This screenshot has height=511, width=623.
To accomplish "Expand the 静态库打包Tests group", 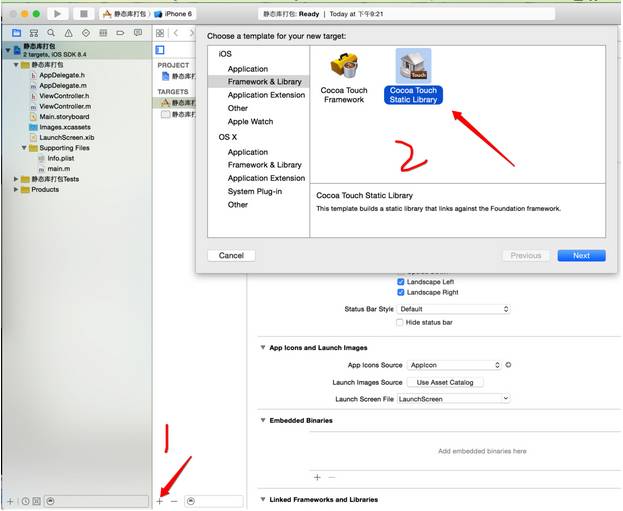I will 16,179.
